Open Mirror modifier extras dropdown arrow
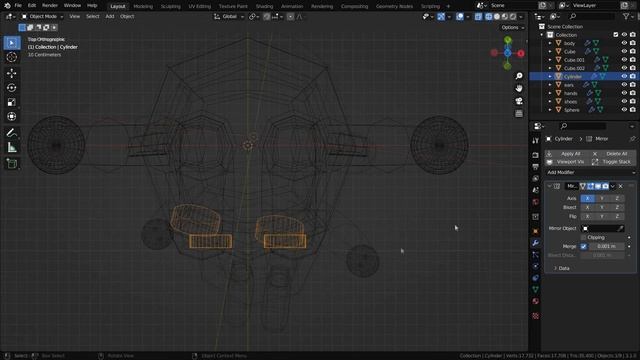Screen dimensions: 640x360 click(x=613, y=186)
